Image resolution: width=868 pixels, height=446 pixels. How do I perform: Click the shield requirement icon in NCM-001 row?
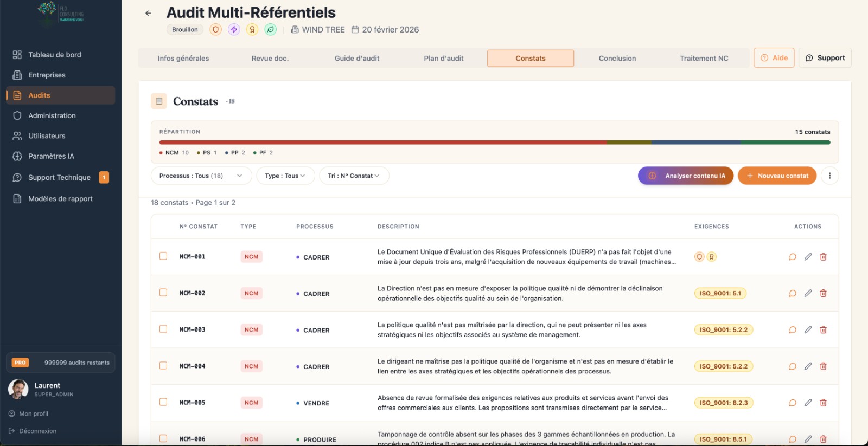(699, 257)
